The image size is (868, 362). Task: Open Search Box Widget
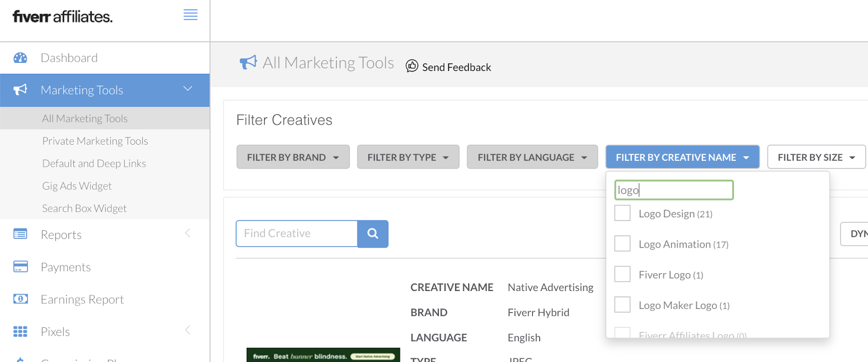point(84,208)
